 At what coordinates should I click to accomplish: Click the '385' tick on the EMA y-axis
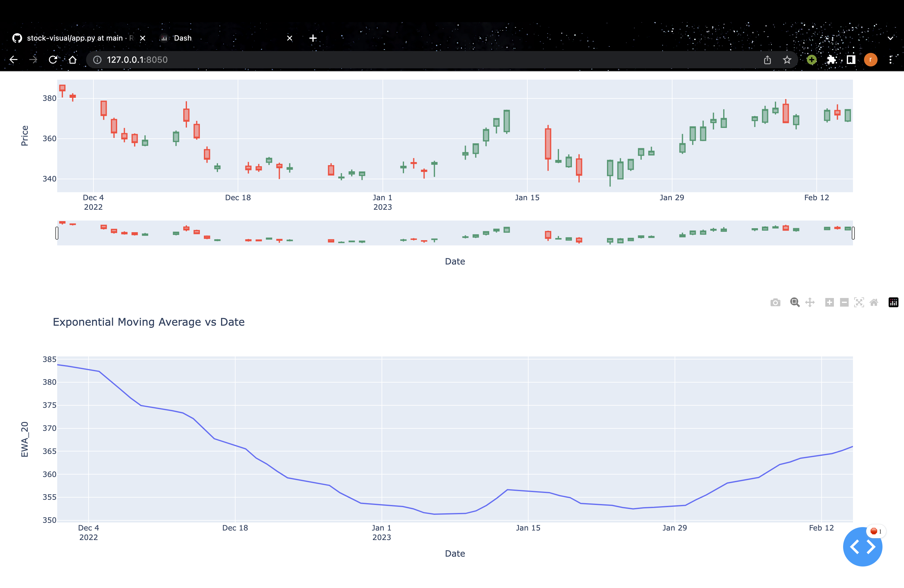point(50,359)
